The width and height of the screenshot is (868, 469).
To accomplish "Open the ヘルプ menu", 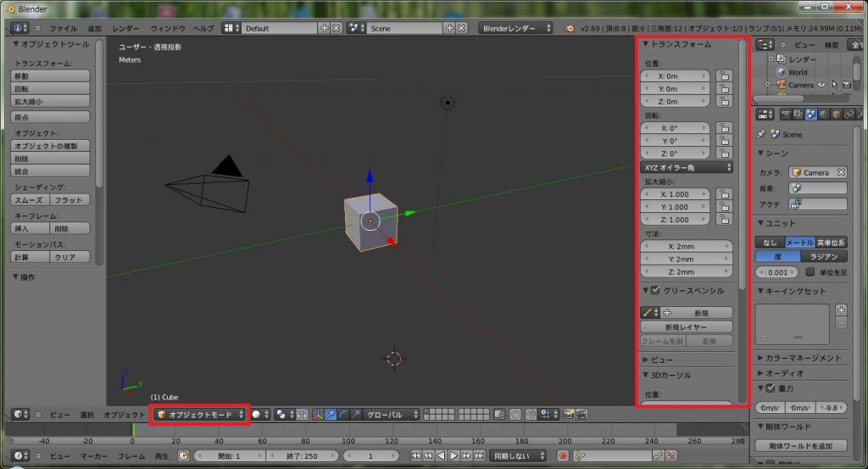I will tap(203, 28).
